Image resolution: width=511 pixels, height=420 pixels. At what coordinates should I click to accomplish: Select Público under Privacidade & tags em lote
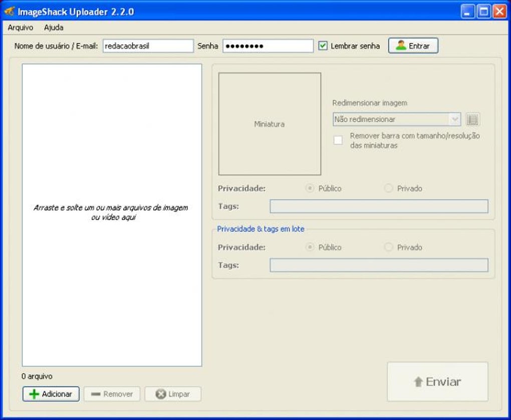(310, 247)
